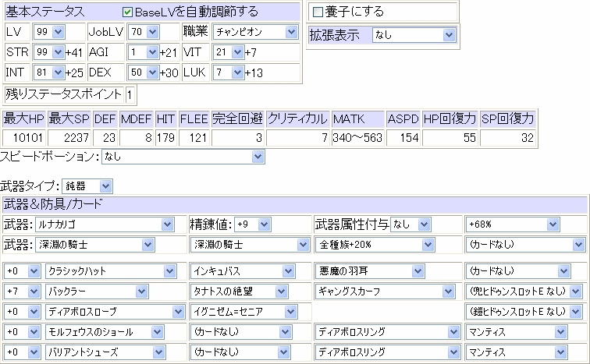This screenshot has width=590, height=364.
Task: Expand the ディアボロスローブ armor dropdown
Action: 116,312
